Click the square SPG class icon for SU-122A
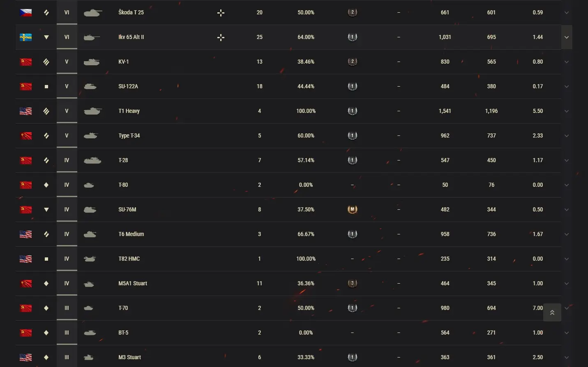The image size is (588, 367). tap(46, 87)
